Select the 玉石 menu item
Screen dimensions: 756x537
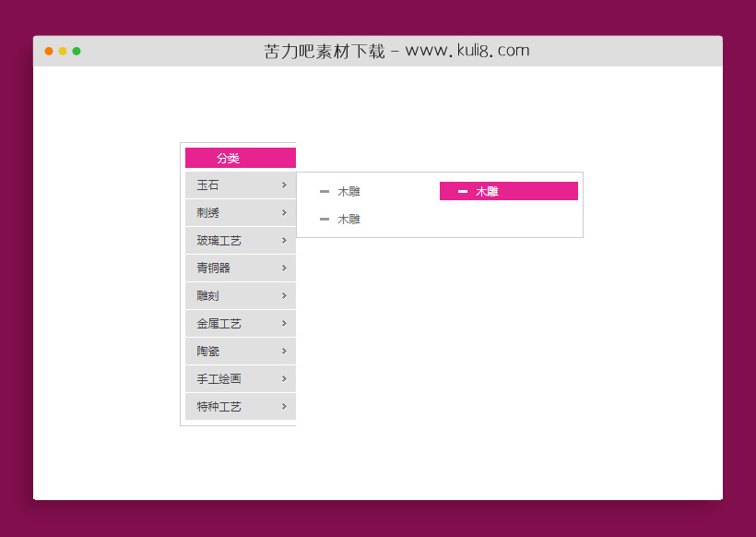pyautogui.click(x=208, y=185)
